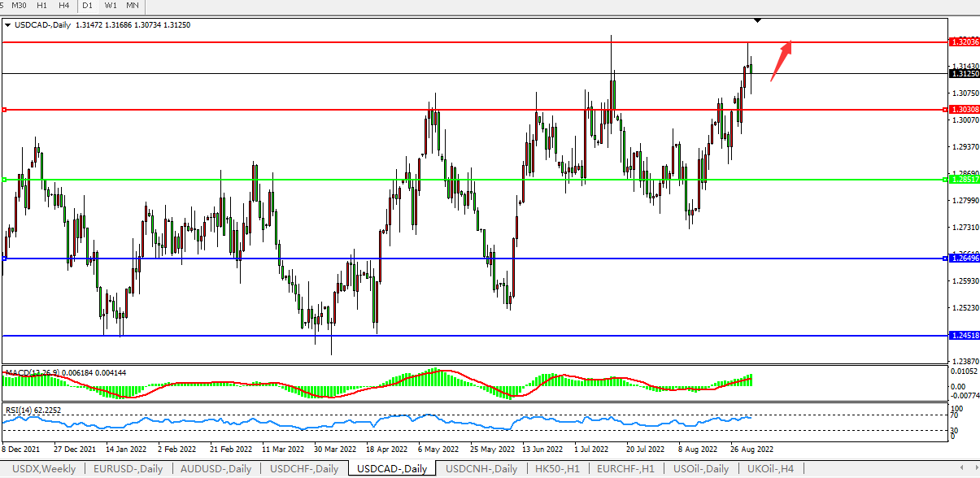Click the red 1.3030 line handle
This screenshot has width=980, height=478.
click(x=5, y=110)
